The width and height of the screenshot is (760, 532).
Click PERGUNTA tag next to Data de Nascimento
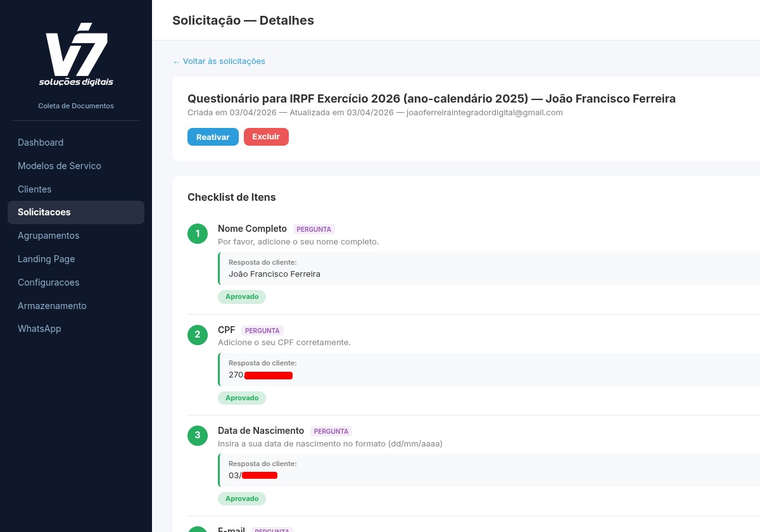click(x=331, y=431)
